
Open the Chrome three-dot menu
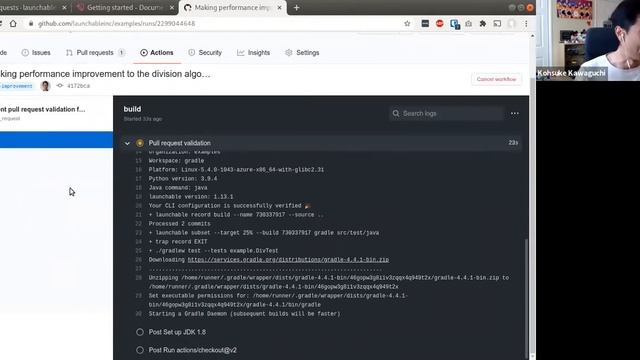[526, 24]
